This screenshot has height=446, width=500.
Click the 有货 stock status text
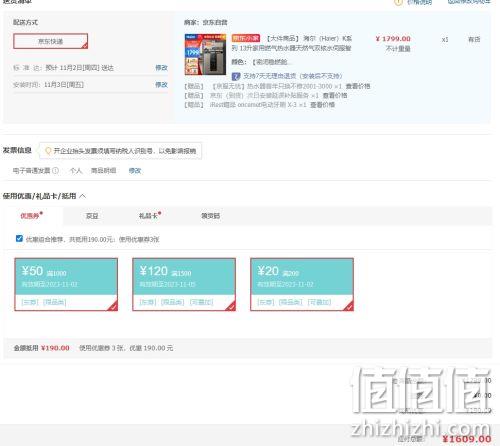click(474, 39)
